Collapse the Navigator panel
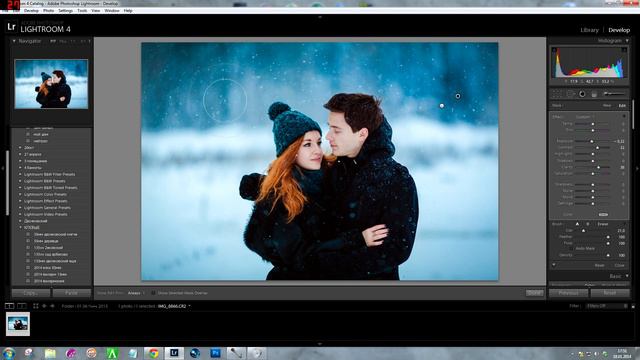The image size is (640, 360). click(14, 41)
